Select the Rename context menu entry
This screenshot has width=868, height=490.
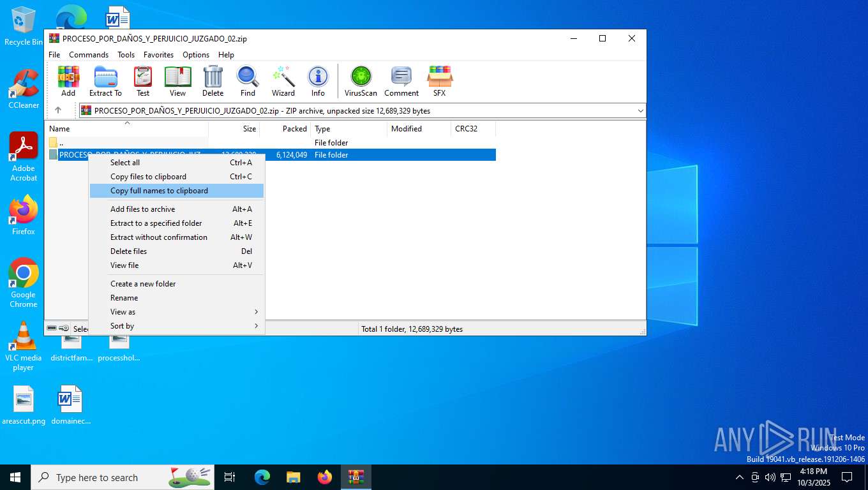point(177,298)
